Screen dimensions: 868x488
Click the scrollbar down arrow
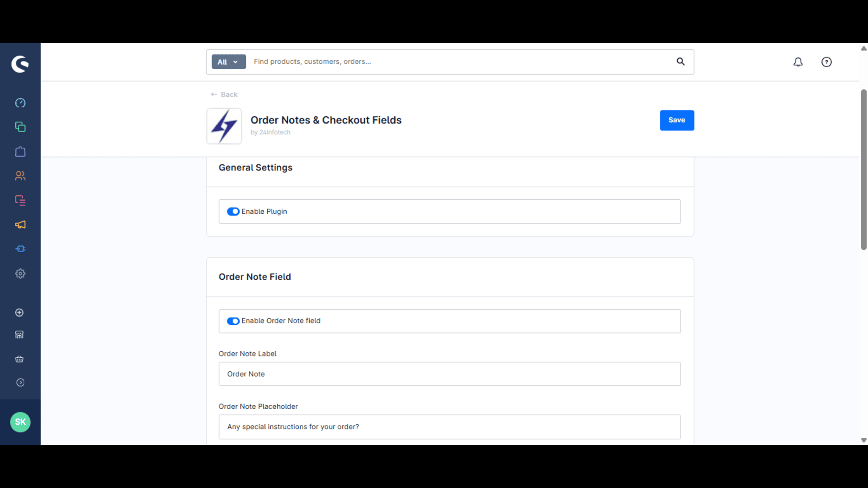(863, 440)
